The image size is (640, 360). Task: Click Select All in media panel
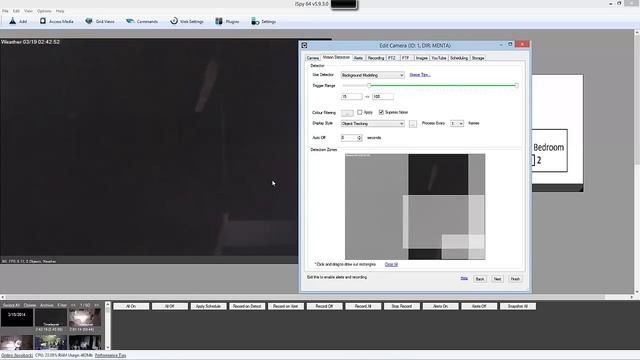tap(11, 305)
